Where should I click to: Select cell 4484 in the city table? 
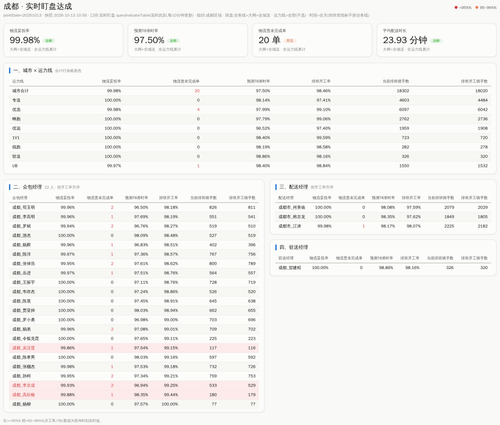point(483,100)
